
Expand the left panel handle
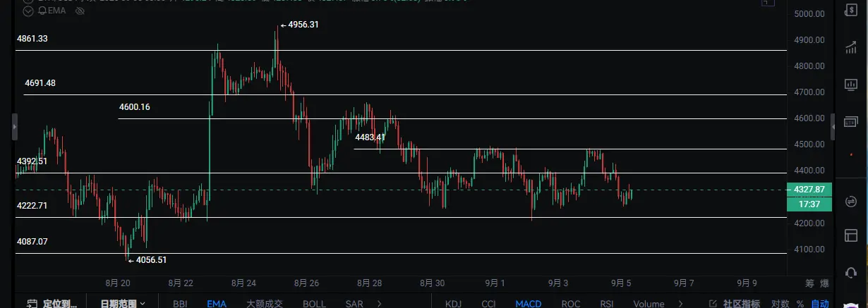(x=14, y=128)
